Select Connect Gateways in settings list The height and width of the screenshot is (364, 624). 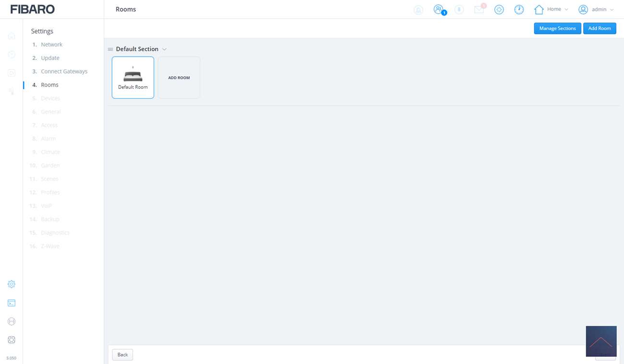64,71
